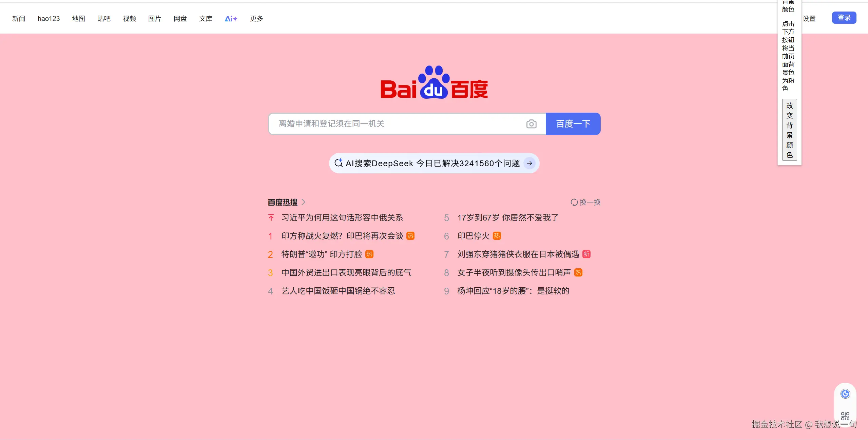Click the arrow icon in AI search banner
The height and width of the screenshot is (440, 868).
pos(529,163)
